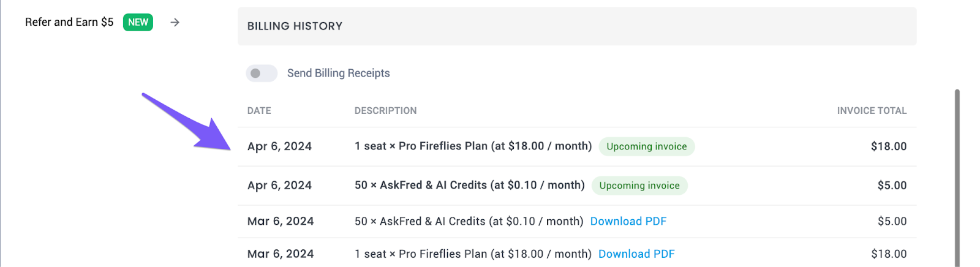Click the BILLING HISTORY section header
The height and width of the screenshot is (267, 980).
pos(295,26)
